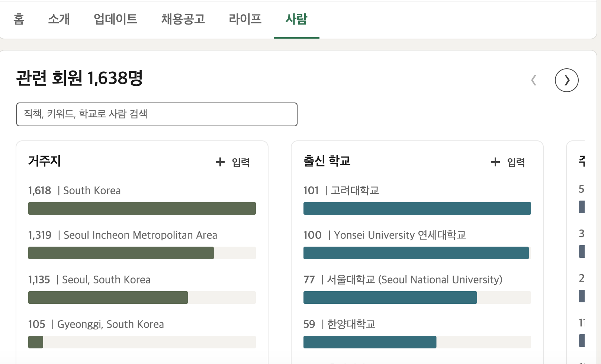
Task: Select Seoul Incheon Metropolitan Area bar
Action: tap(142, 253)
